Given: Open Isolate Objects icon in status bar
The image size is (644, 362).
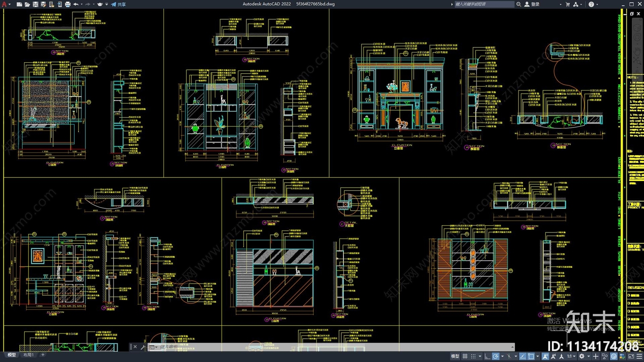Looking at the screenshot, I should (605, 356).
